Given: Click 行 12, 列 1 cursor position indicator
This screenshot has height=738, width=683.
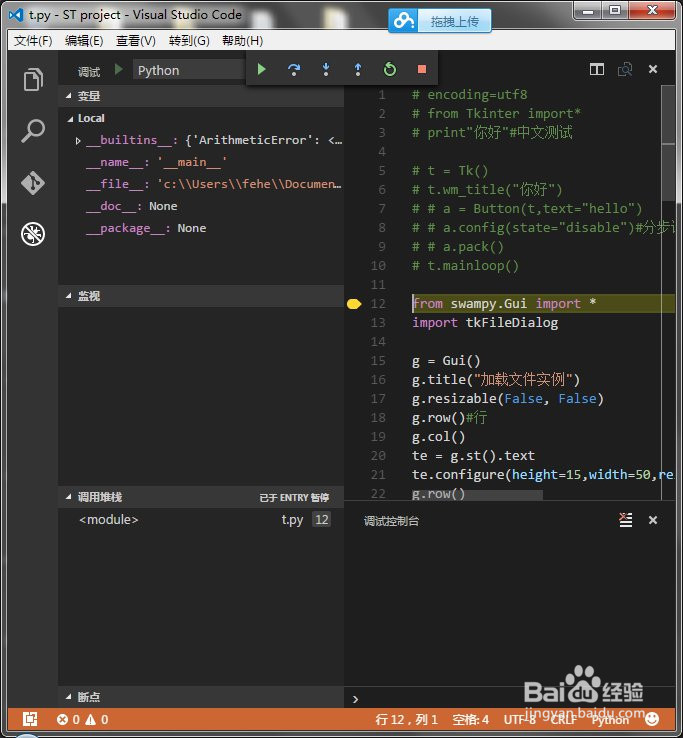Looking at the screenshot, I should (x=406, y=719).
